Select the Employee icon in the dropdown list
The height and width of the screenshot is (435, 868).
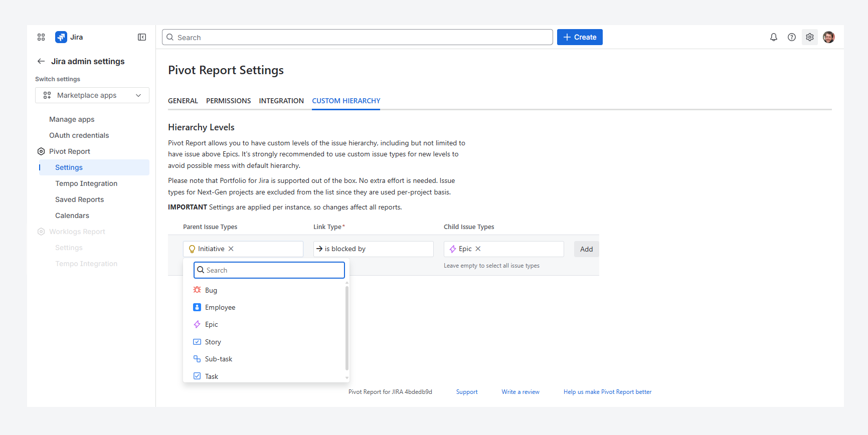tap(197, 307)
